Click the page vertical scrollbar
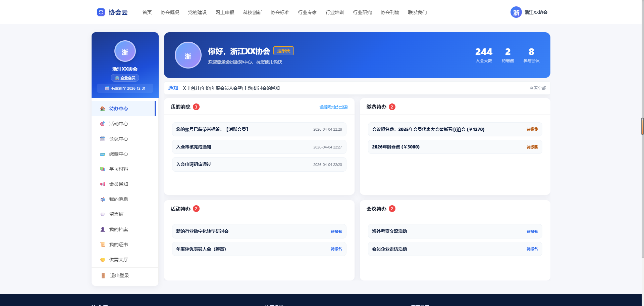The image size is (644, 306). (642, 126)
